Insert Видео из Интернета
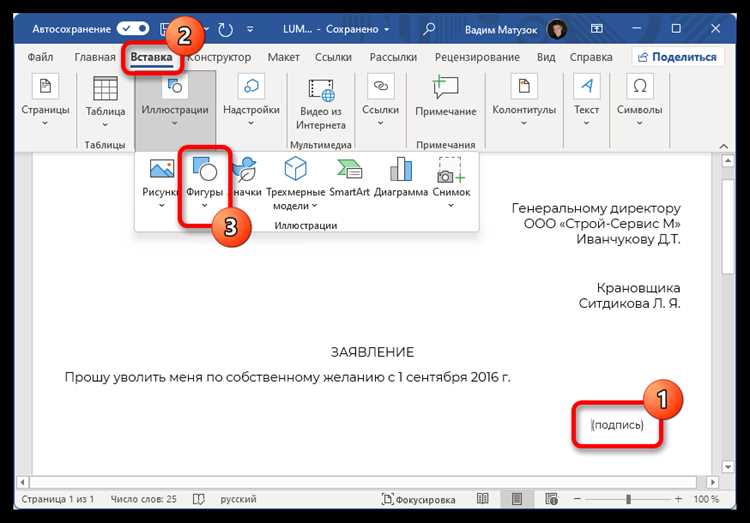This screenshot has height=523, width=750. (x=320, y=104)
